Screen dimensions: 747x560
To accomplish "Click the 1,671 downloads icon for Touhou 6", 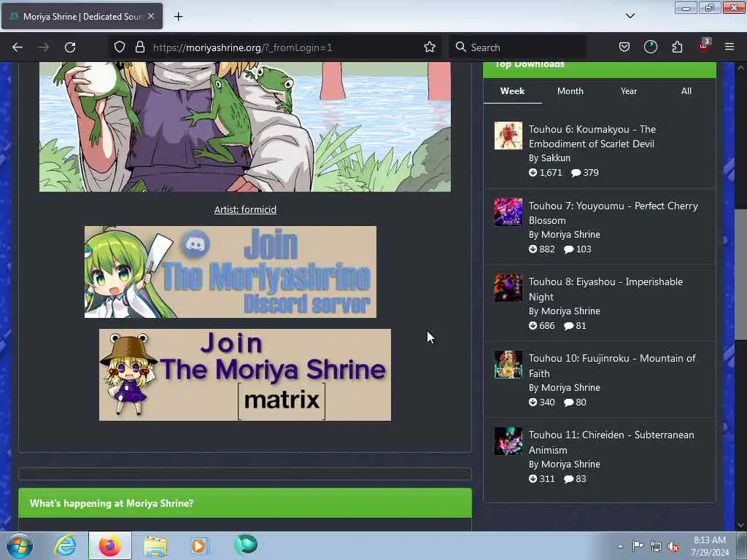I will [x=533, y=172].
